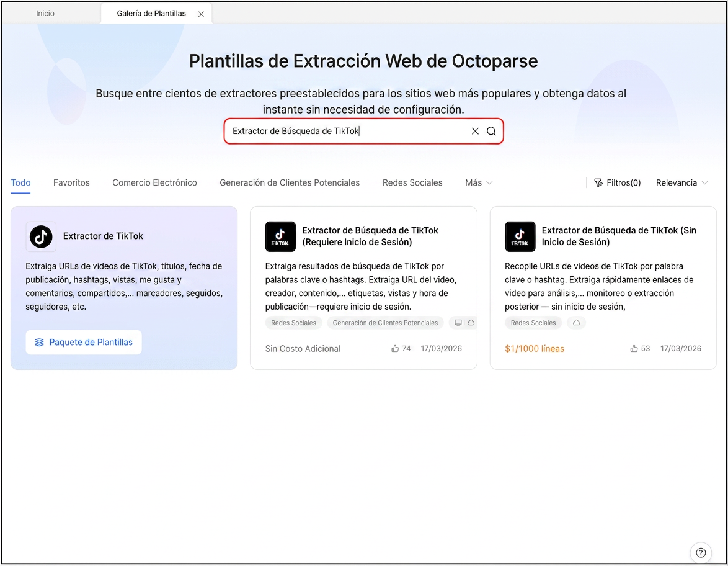Click Redes Sociales tag on Requiere Inicio card
728x566 pixels.
coord(293,323)
